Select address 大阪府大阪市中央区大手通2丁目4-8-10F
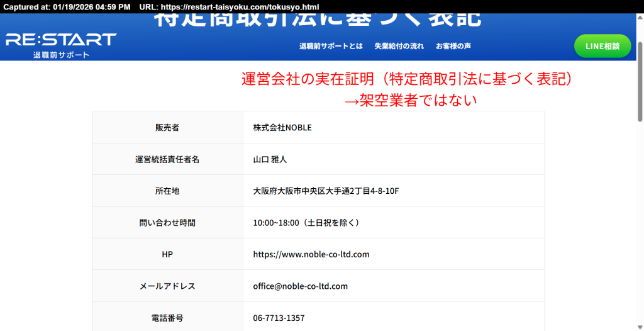This screenshot has height=331, width=644. tap(326, 191)
